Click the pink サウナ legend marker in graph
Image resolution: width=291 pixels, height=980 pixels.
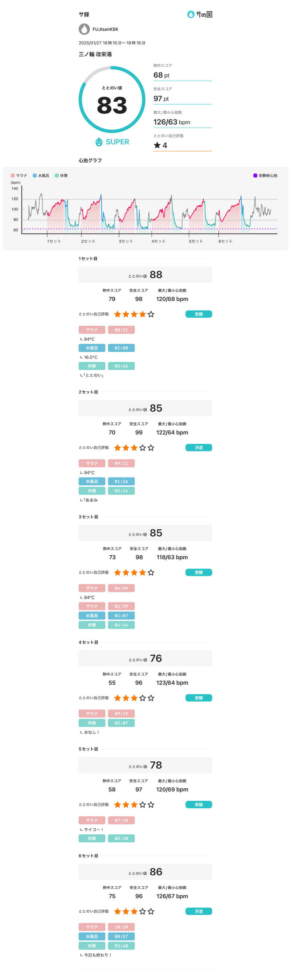(x=12, y=176)
